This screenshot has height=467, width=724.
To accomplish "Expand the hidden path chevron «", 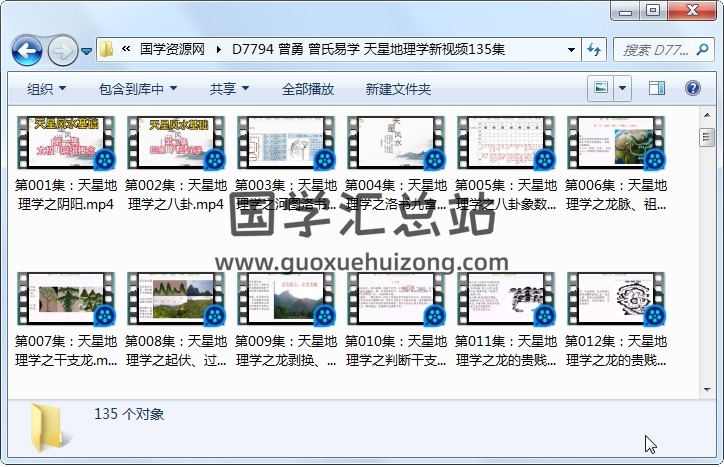I will pyautogui.click(x=126, y=49).
